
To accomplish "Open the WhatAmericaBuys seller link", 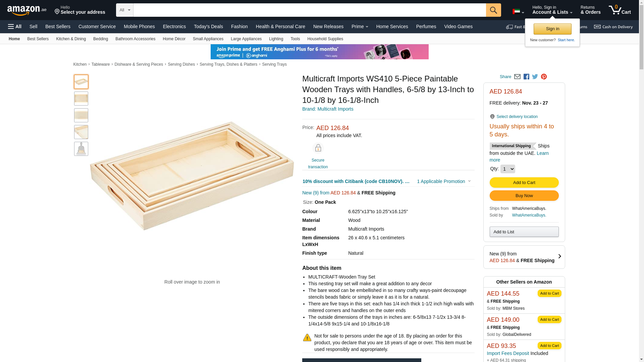I will pos(529,215).
